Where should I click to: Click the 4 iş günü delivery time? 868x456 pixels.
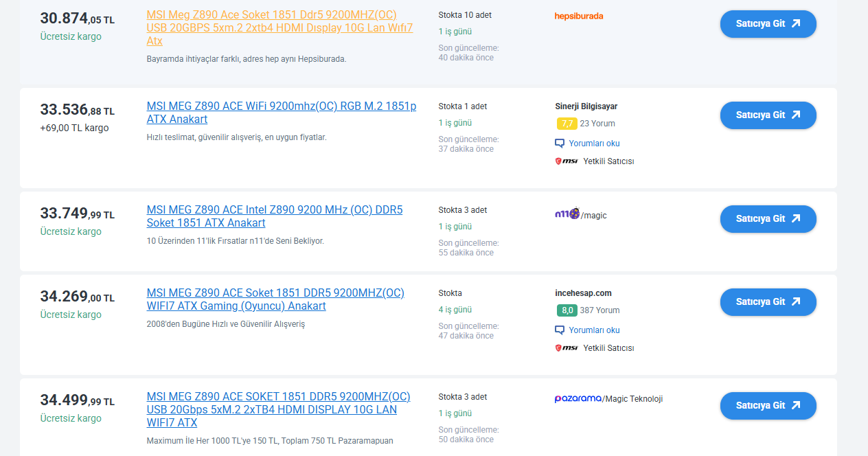click(455, 310)
